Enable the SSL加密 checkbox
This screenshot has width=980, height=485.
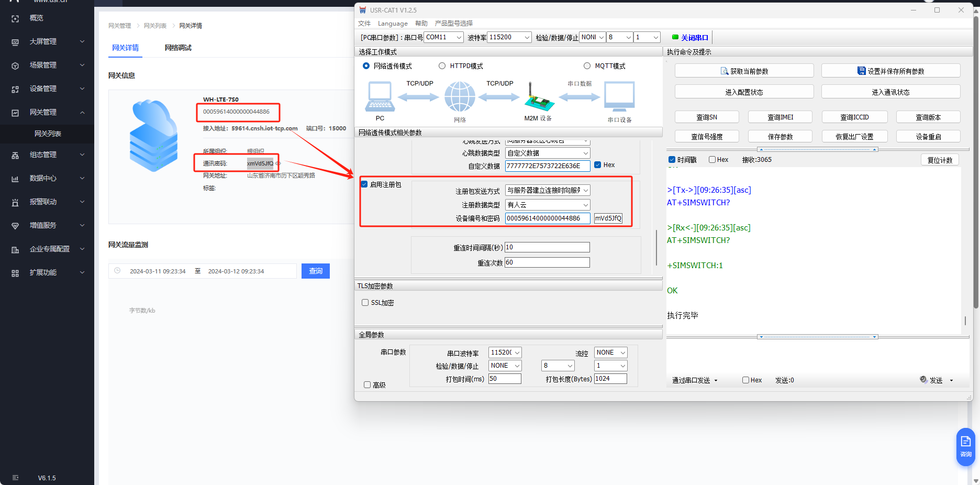[365, 303]
